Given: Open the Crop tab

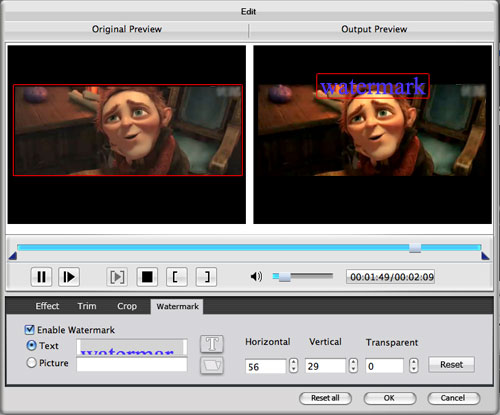Looking at the screenshot, I should click(x=127, y=306).
